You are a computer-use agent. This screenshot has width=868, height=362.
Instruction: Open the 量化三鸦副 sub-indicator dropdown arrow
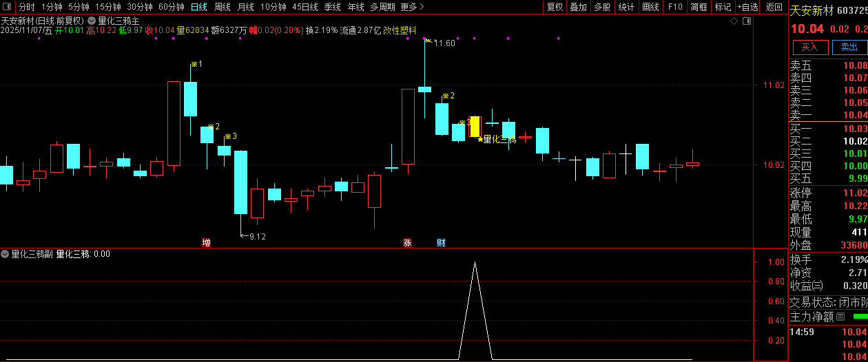[x=5, y=254]
